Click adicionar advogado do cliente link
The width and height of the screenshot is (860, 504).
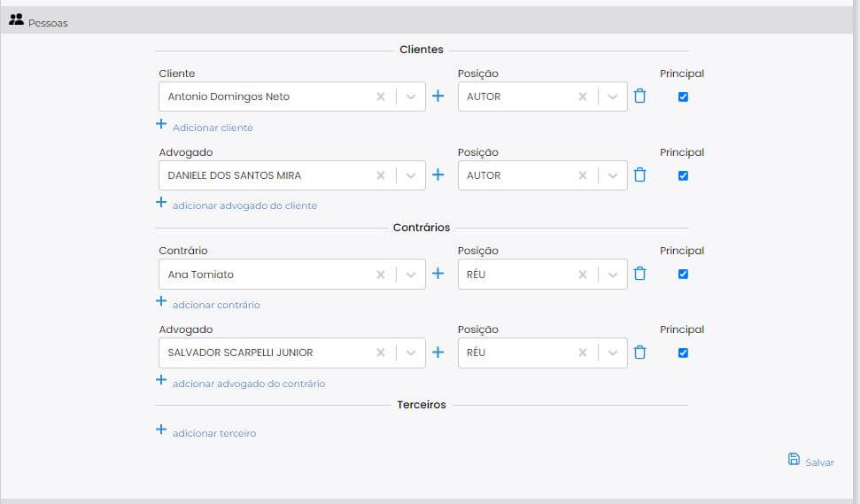coord(244,205)
